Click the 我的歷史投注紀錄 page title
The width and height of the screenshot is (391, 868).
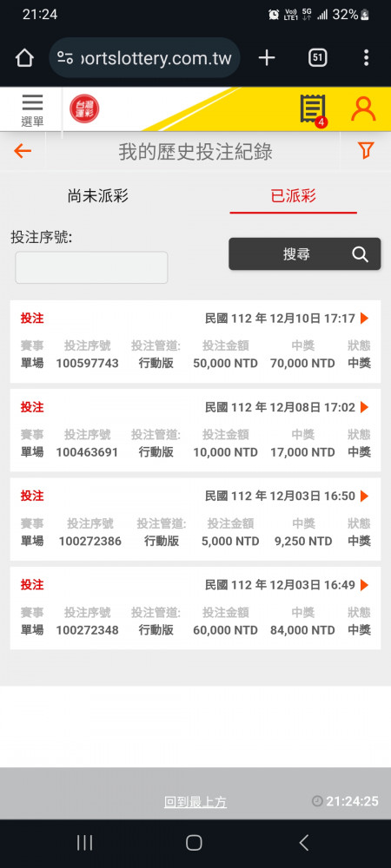[195, 152]
